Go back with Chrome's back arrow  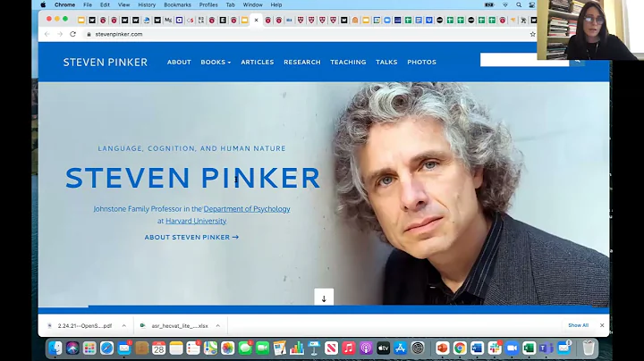[47, 34]
